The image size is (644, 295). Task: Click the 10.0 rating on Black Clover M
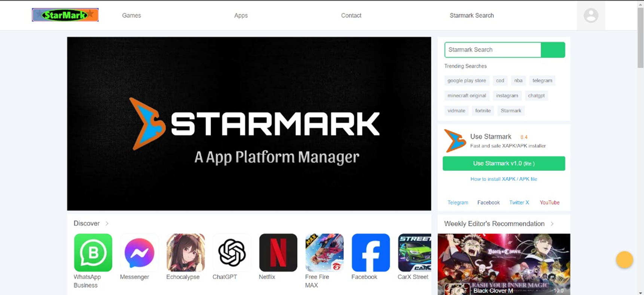(x=558, y=291)
